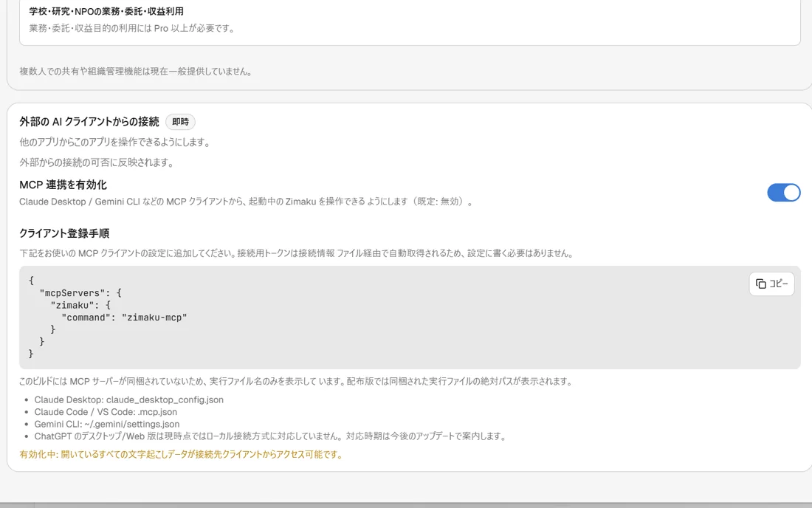Select the Gemini CLI: ~/.gemini/settings.json item

click(x=107, y=424)
